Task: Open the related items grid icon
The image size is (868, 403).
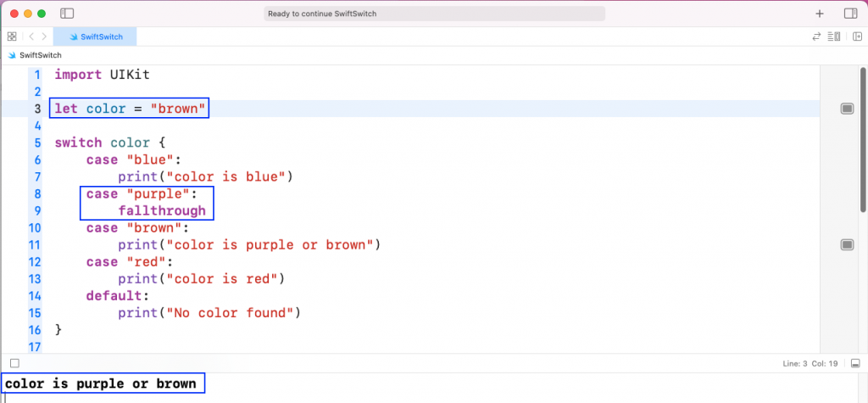Action: click(12, 36)
